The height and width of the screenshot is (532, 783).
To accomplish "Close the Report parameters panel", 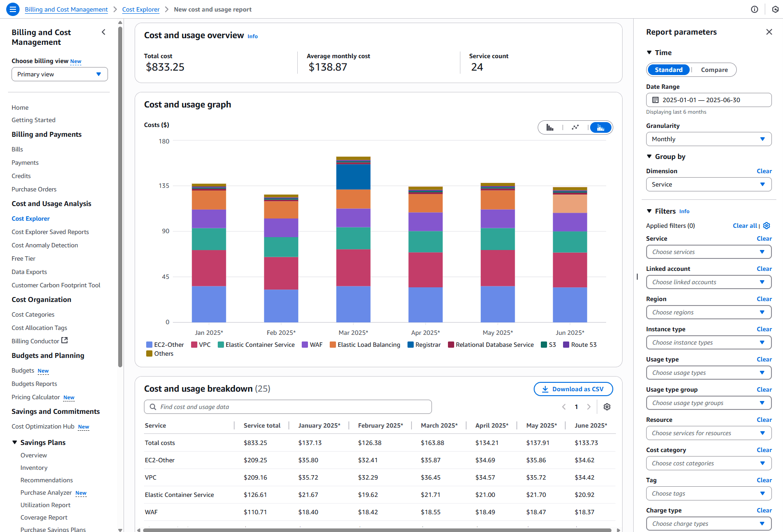I will (x=769, y=32).
